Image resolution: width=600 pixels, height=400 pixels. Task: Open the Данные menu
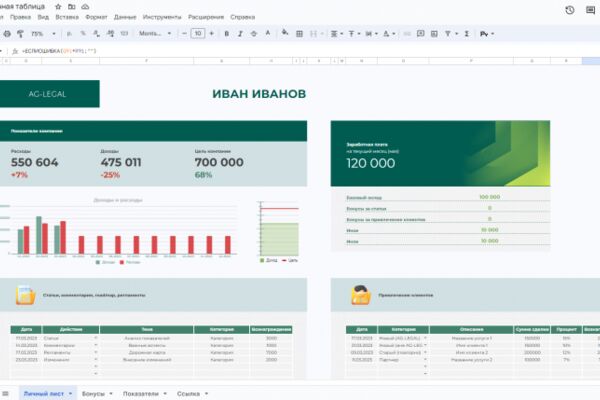tap(125, 17)
